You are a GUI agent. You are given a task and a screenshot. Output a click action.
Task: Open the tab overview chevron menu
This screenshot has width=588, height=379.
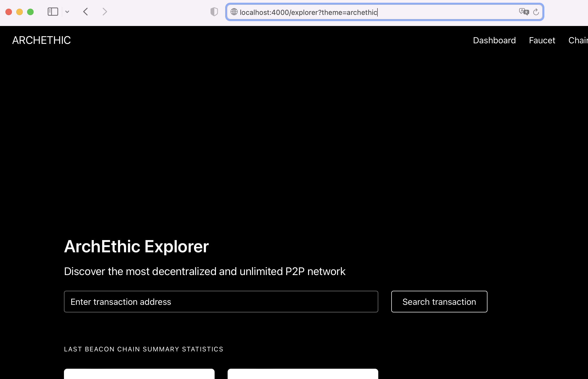(67, 12)
